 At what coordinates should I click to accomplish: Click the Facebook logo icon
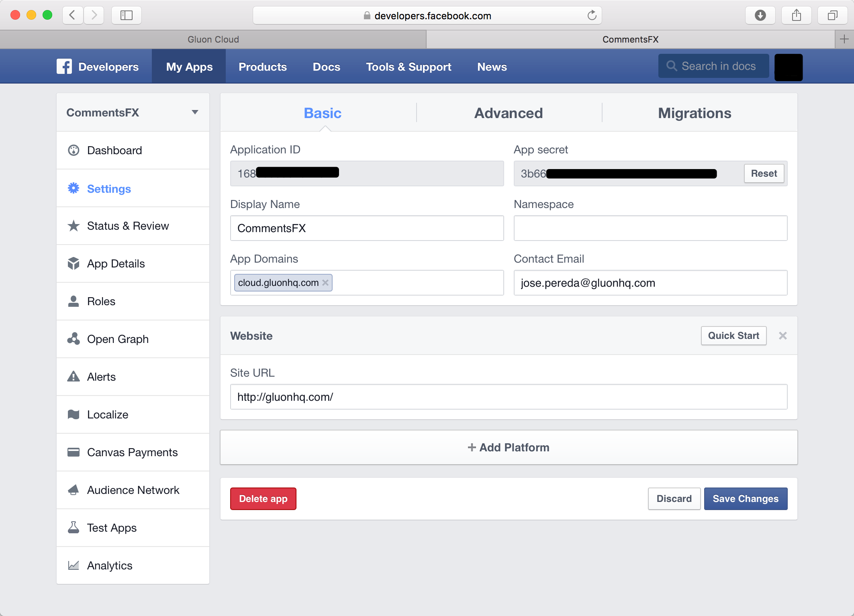point(64,66)
